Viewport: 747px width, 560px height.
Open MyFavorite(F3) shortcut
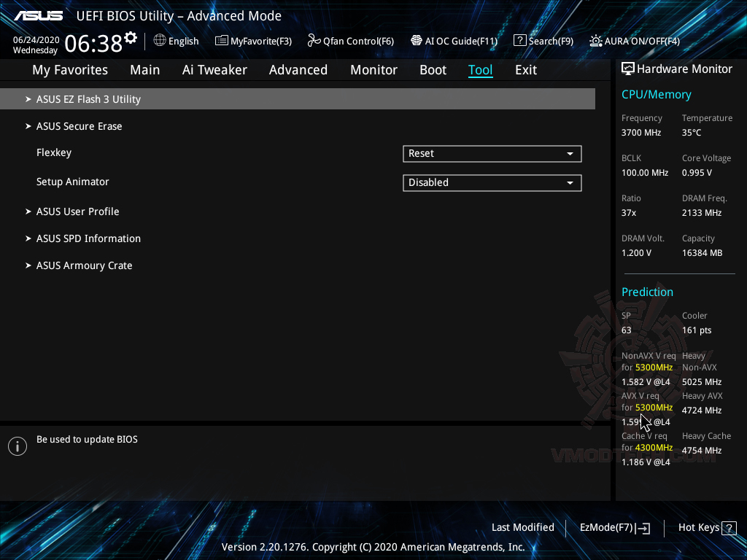253,41
